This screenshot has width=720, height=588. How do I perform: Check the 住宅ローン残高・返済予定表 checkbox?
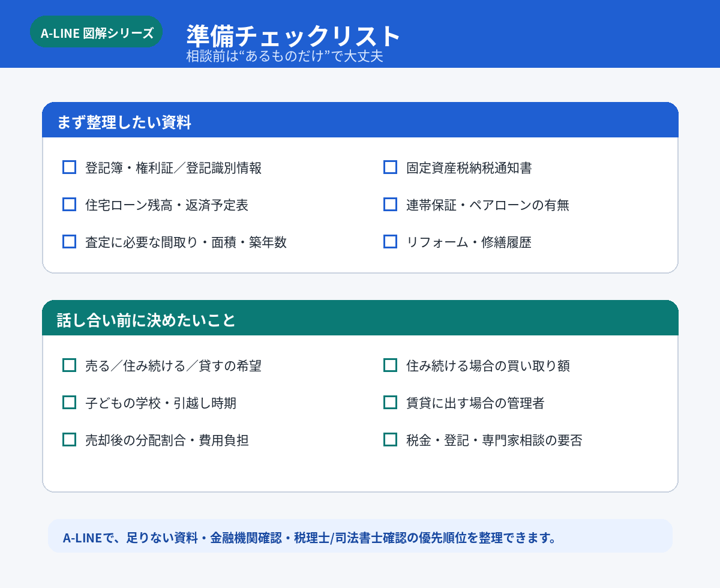tap(70, 205)
